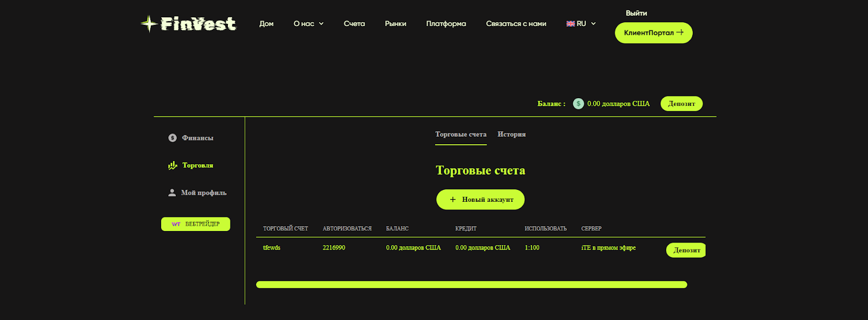Click the green horizontal scrollbar
This screenshot has width=868, height=320.
(x=471, y=285)
